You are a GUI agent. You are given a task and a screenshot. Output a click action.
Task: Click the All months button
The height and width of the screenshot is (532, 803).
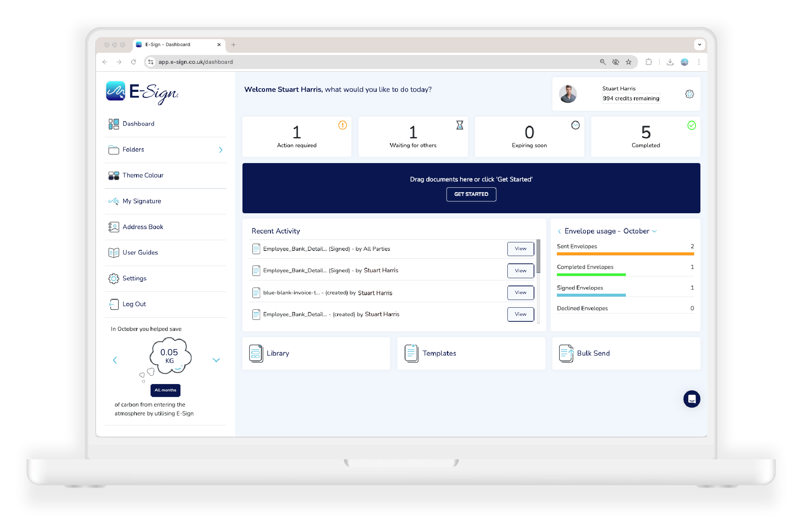(165, 390)
